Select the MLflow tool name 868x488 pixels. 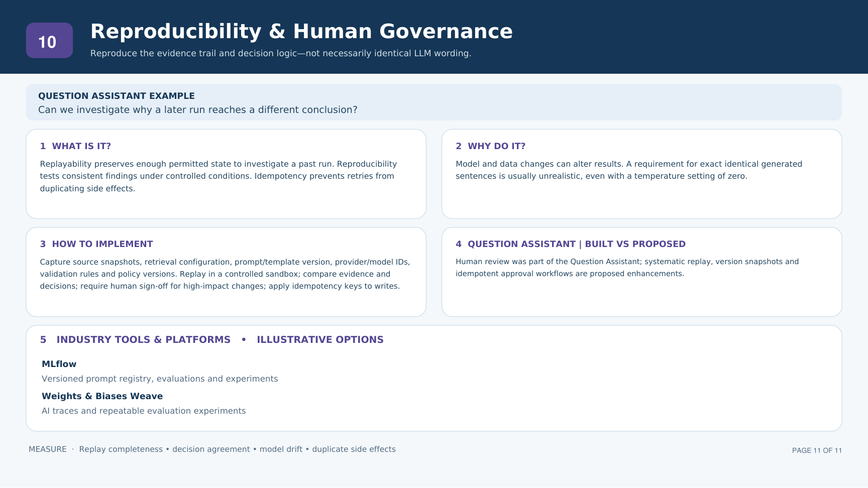59,364
